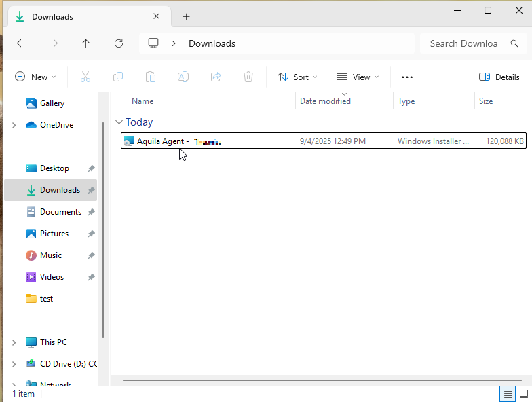The height and width of the screenshot is (402, 532).
Task: Go up one folder level
Action: (x=85, y=43)
